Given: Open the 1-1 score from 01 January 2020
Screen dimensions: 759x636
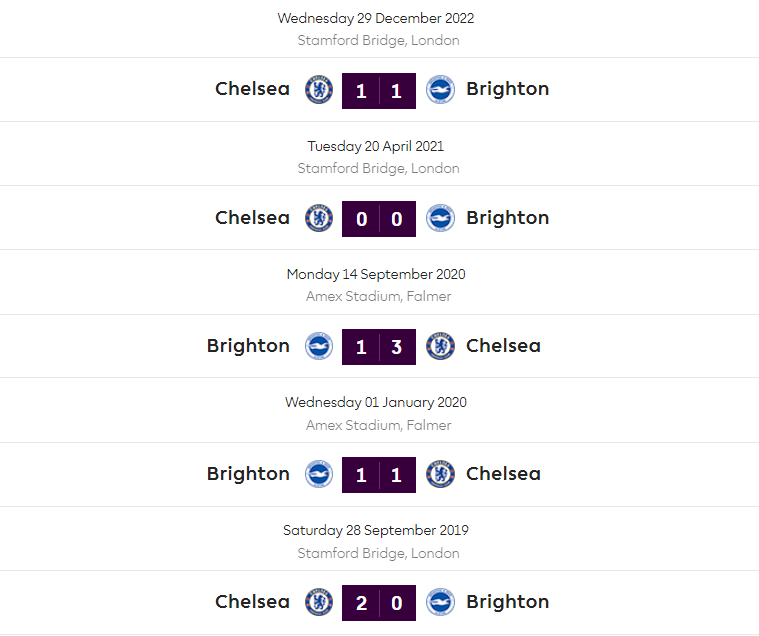Looking at the screenshot, I should point(379,475).
